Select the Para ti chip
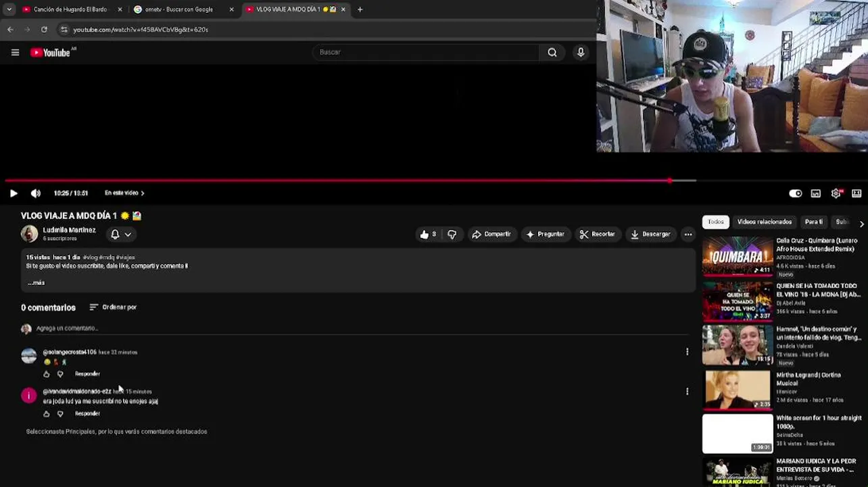Viewport: 868px width, 487px height. (x=813, y=222)
